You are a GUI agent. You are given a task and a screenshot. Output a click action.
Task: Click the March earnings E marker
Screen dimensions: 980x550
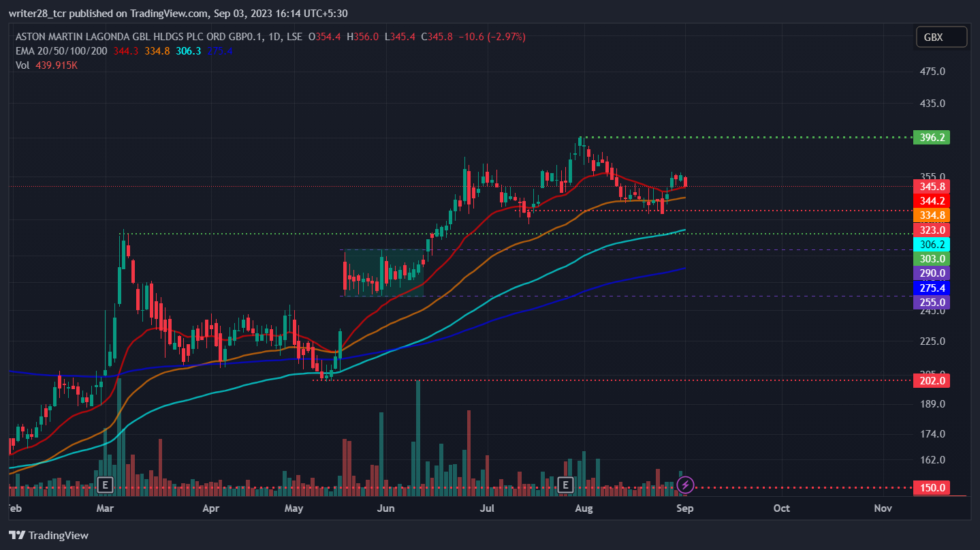pos(104,485)
